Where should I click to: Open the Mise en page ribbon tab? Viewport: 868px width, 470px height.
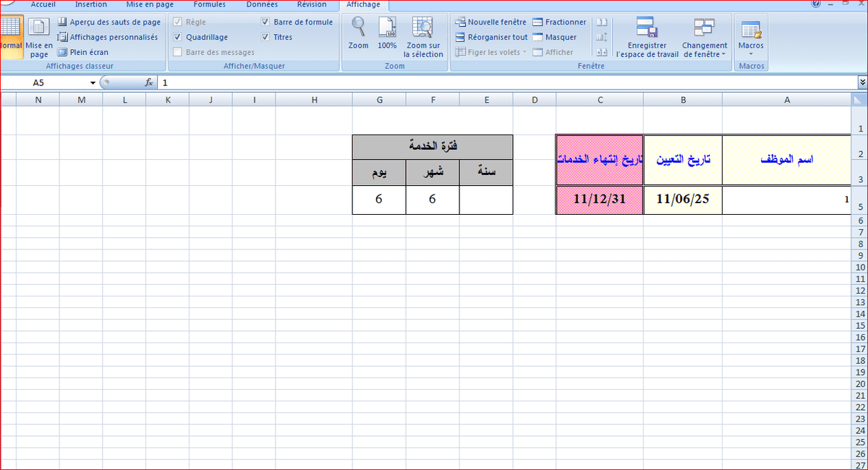tap(150, 4)
